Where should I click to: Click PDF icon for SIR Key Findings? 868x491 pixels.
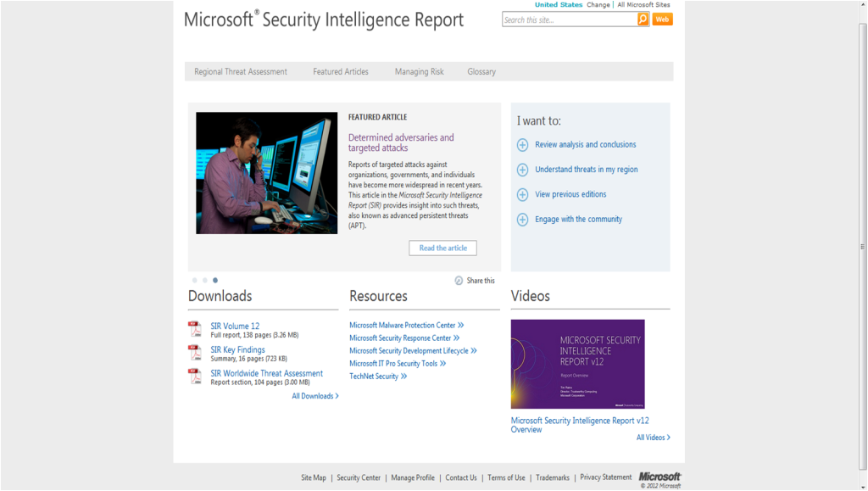(195, 353)
